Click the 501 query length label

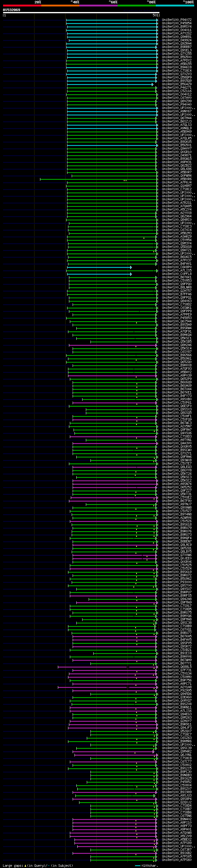(x=155, y=15)
